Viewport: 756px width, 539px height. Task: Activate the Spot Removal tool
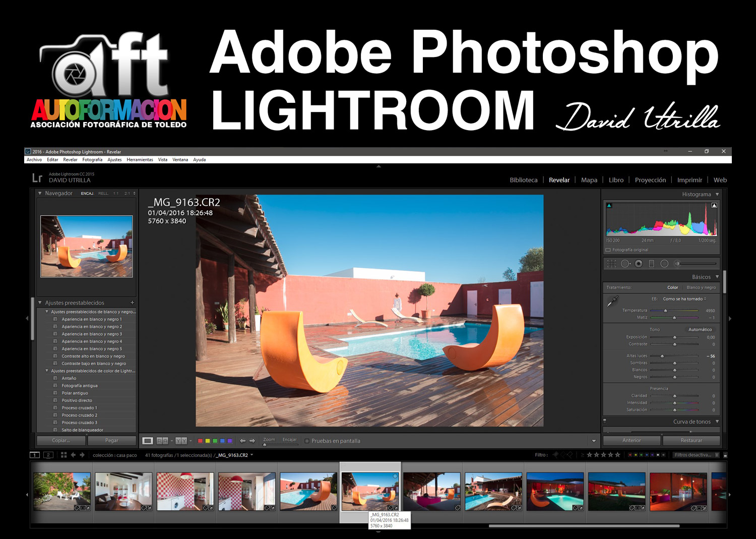pos(625,264)
